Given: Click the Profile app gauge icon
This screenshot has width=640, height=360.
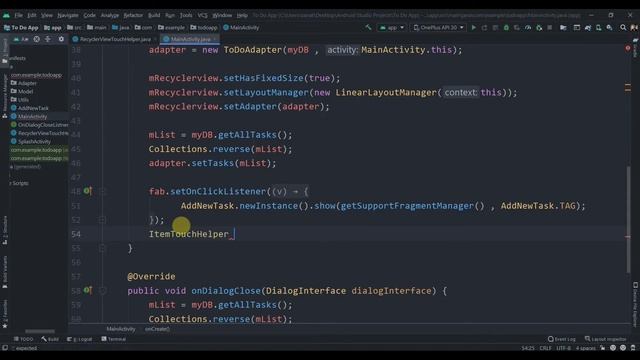Looking at the screenshot, I should click(x=528, y=27).
